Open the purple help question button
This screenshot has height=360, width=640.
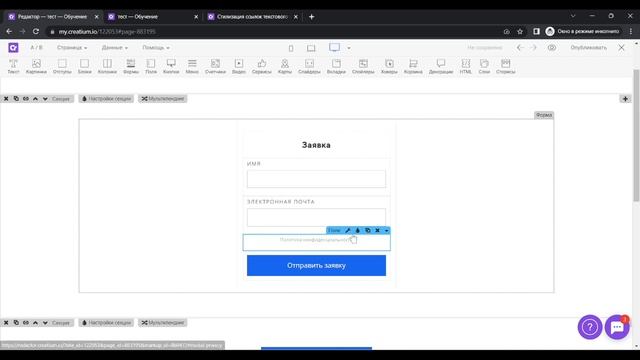tap(590, 327)
